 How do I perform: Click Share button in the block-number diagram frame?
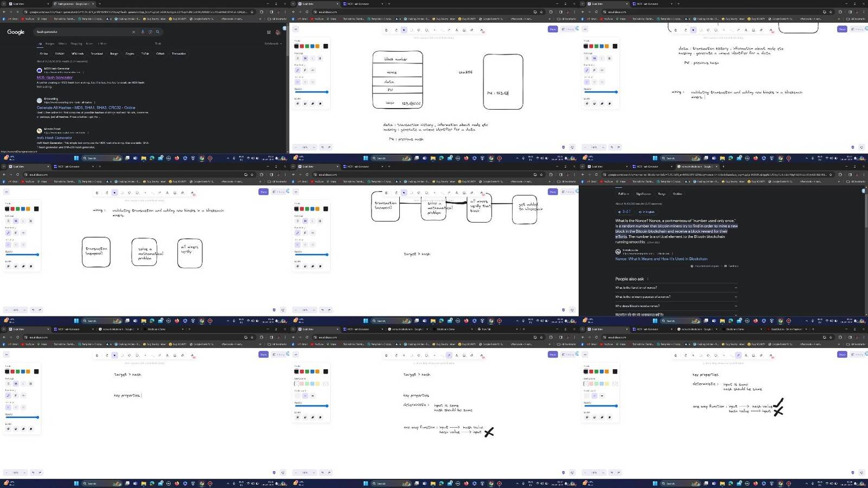tap(553, 29)
